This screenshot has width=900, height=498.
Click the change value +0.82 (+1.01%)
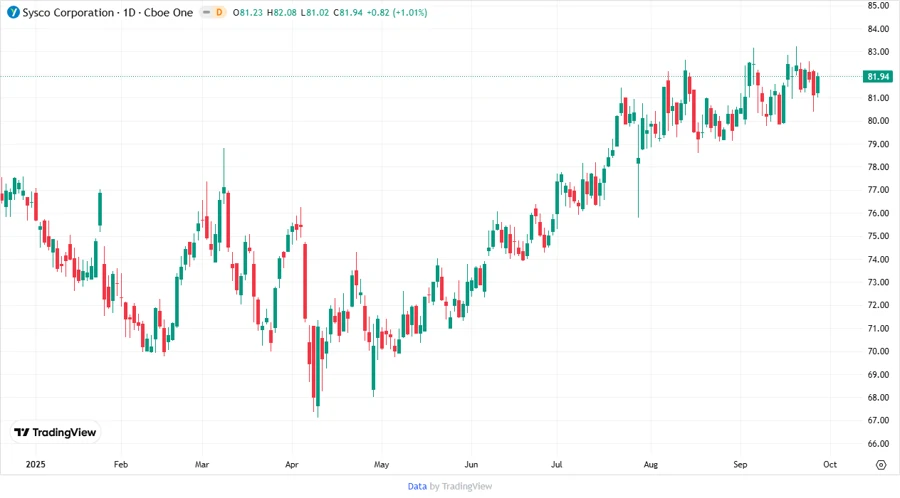point(397,13)
